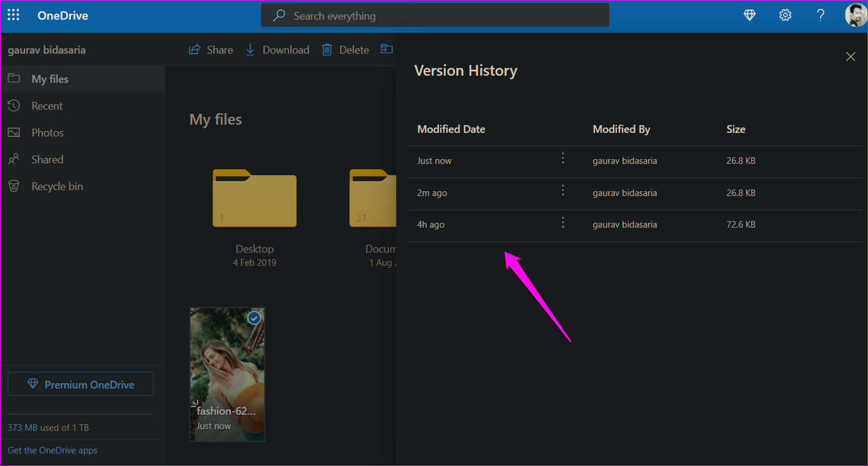Open the Premium diamond icon in header
Image resolution: width=868 pixels, height=466 pixels.
750,16
